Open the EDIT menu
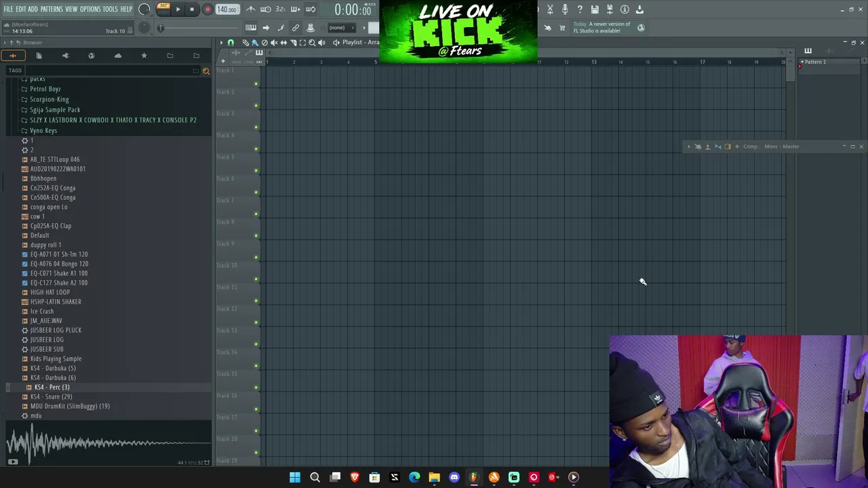 point(21,9)
